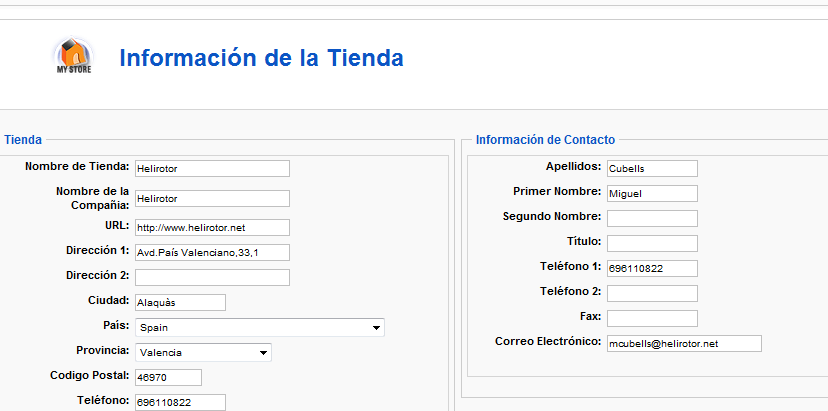Click the Nombre de la Compañía field

pyautogui.click(x=212, y=199)
